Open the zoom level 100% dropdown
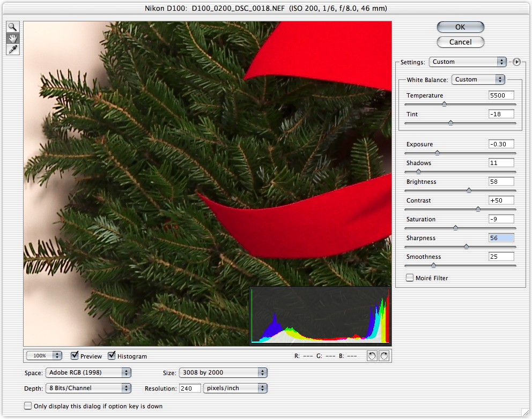 click(44, 356)
